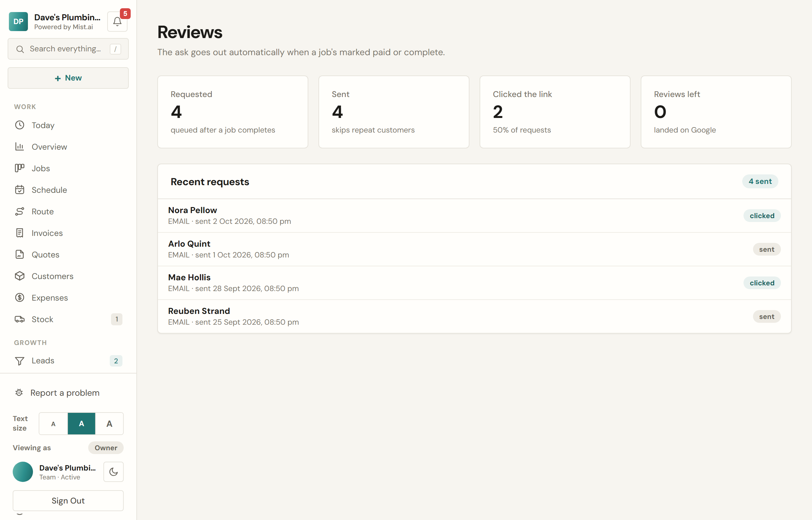
Task: Toggle dark mode with moon icon
Action: (x=114, y=472)
